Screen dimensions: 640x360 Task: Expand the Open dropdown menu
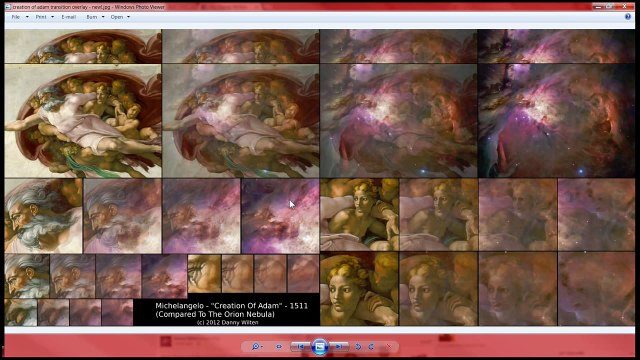click(120, 17)
